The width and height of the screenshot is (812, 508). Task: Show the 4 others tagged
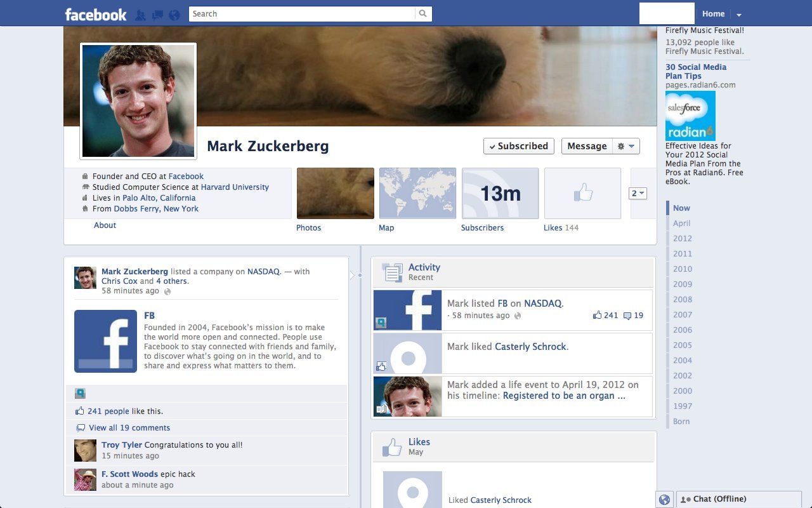coord(171,281)
